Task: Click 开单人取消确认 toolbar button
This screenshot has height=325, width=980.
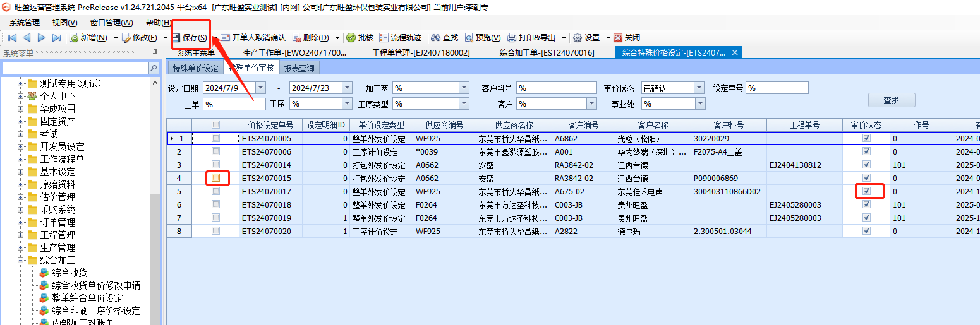Action: (x=253, y=38)
